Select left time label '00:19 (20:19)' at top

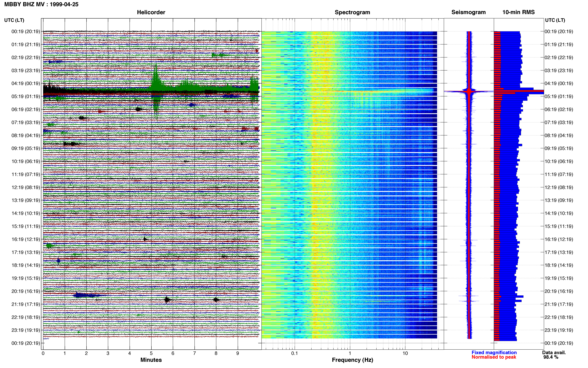(x=26, y=31)
